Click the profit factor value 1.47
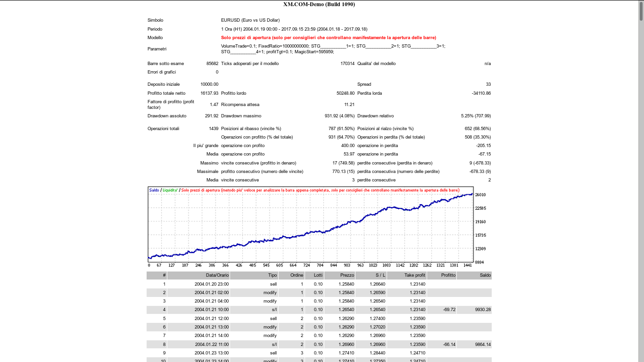The image size is (644, 362). pos(214,105)
